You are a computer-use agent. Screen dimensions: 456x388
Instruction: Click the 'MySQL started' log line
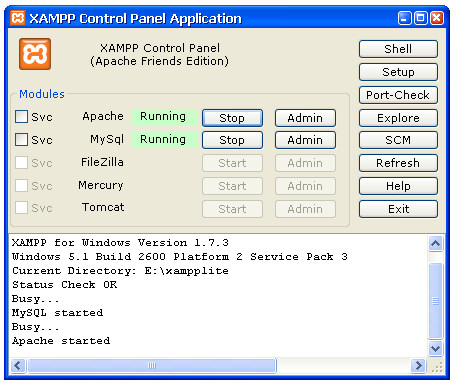[x=58, y=313]
